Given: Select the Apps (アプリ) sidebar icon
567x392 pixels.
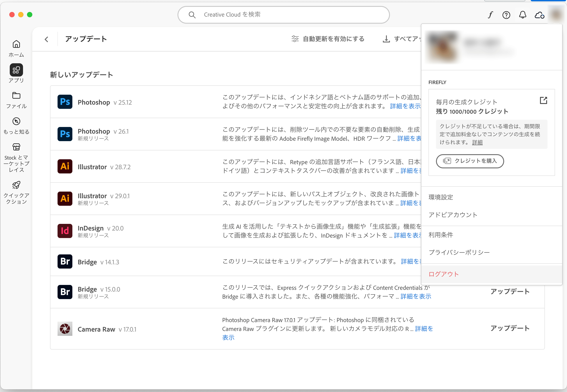Looking at the screenshot, I should click(x=16, y=70).
